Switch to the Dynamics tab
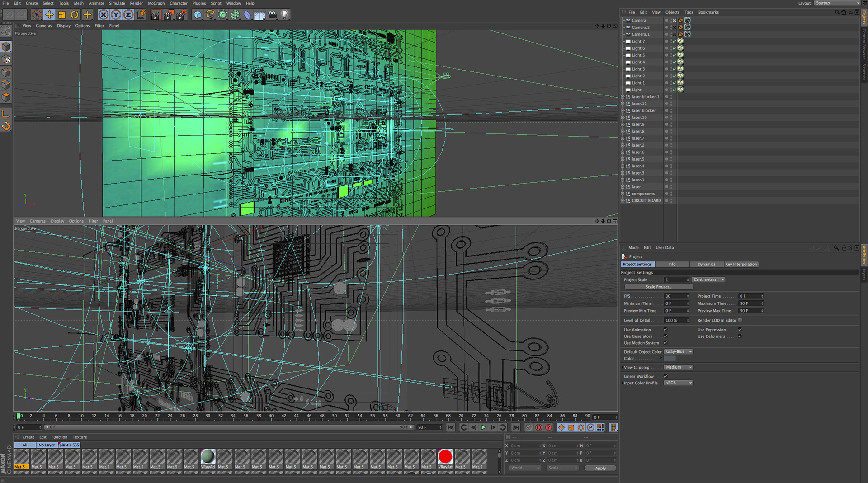The height and width of the screenshot is (483, 868). pyautogui.click(x=706, y=265)
